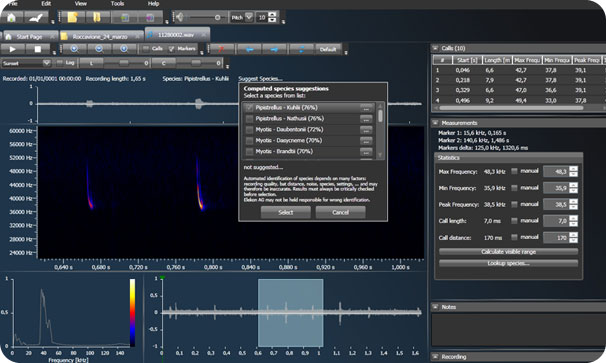The height and width of the screenshot is (363, 606).
Task: Click the Select button in suggestions dialog
Action: pyautogui.click(x=286, y=212)
